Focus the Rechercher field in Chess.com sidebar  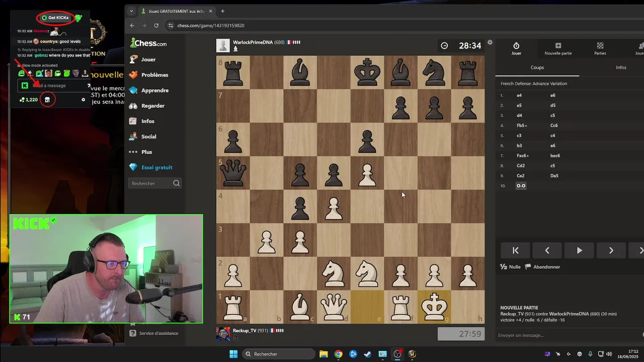click(155, 184)
